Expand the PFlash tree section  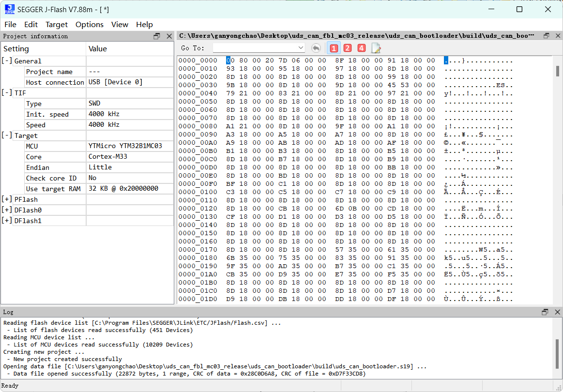7,199
